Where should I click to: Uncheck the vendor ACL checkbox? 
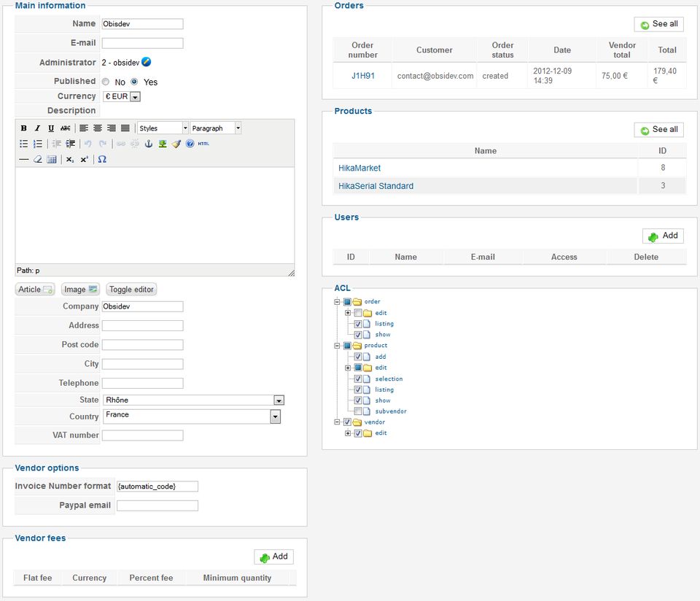[347, 422]
